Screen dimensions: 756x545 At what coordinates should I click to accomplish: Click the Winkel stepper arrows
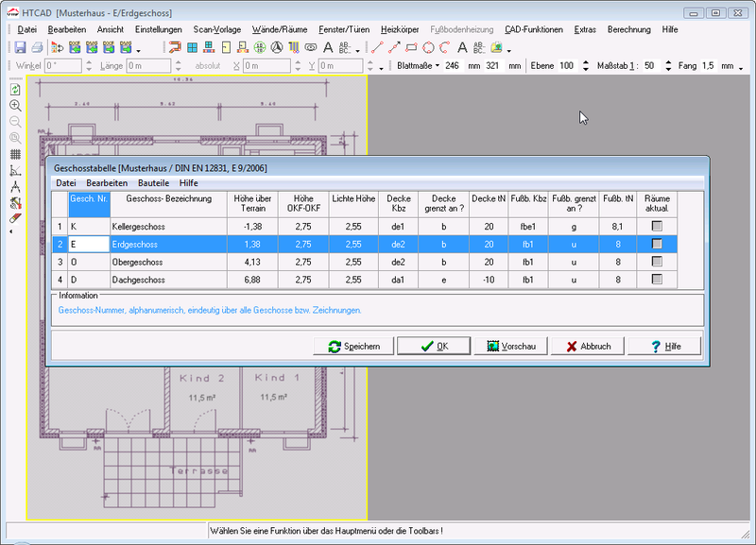pyautogui.click(x=89, y=65)
